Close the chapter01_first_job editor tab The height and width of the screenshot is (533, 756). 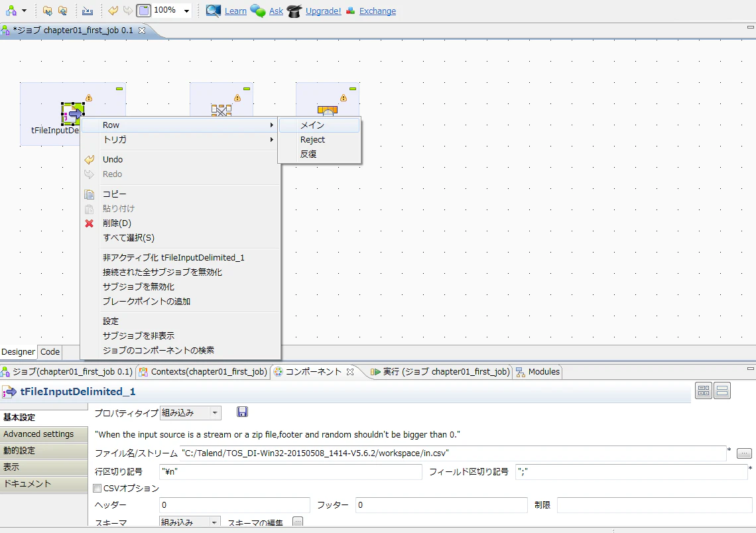pos(142,30)
